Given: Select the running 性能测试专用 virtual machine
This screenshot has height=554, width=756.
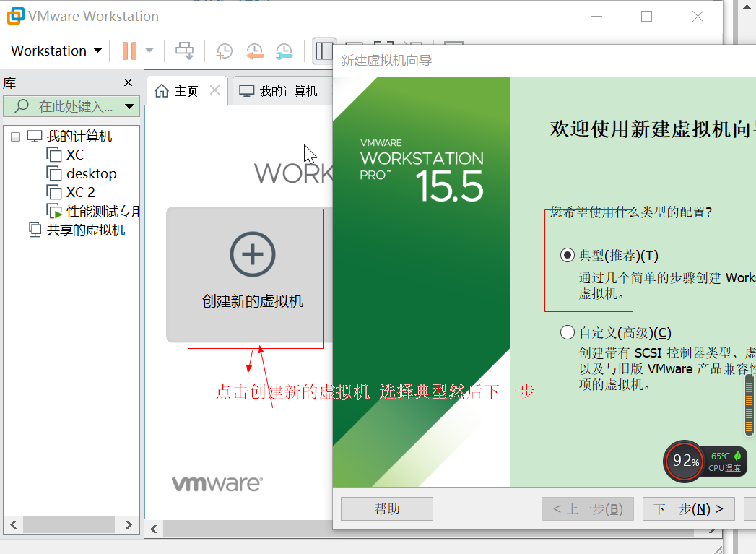Looking at the screenshot, I should (103, 211).
